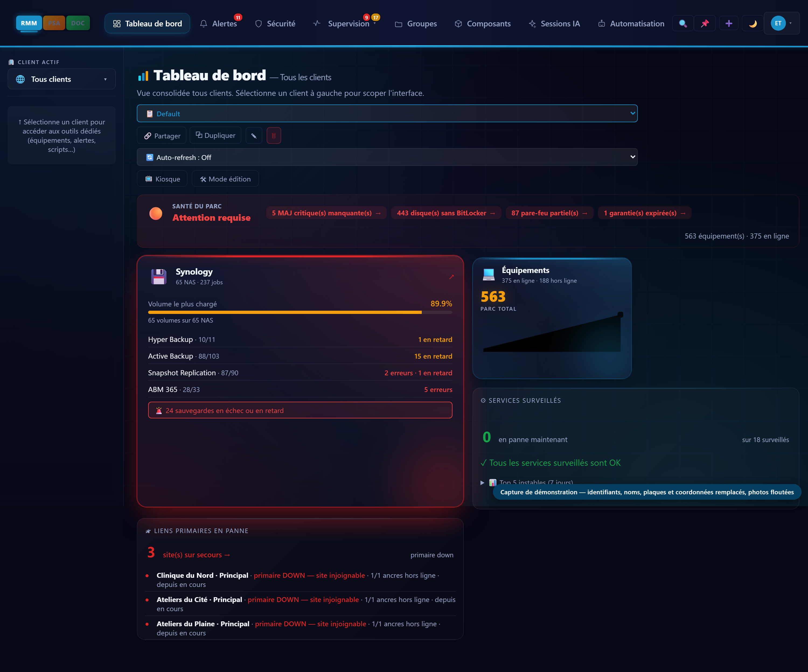Click the Sécurité shield icon
The height and width of the screenshot is (672, 808).
click(259, 24)
